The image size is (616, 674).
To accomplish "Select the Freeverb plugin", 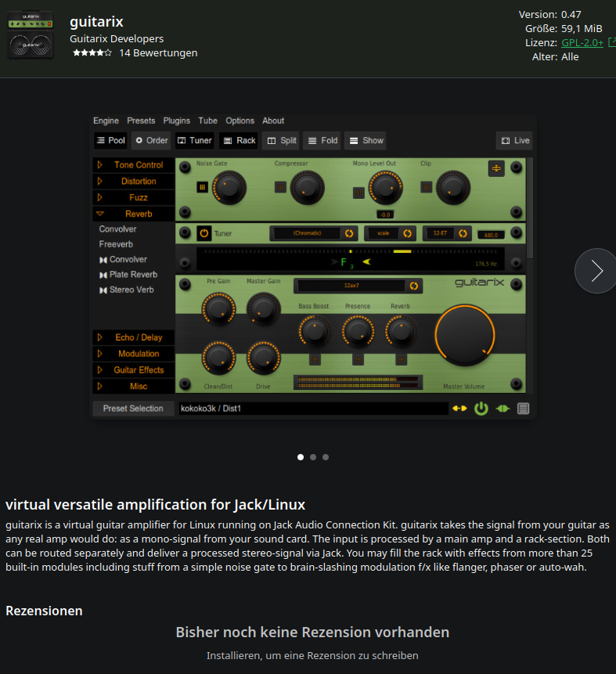I will click(116, 244).
